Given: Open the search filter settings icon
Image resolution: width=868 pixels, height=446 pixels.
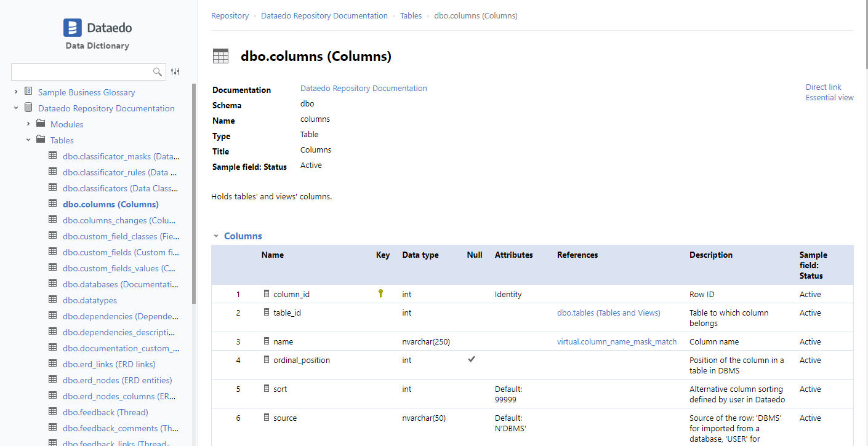Looking at the screenshot, I should tap(175, 72).
